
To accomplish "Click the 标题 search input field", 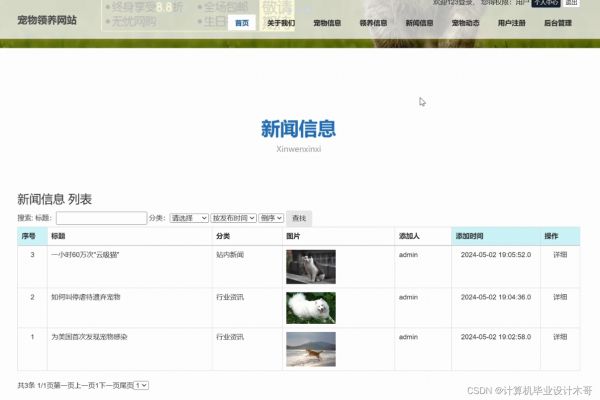I will [101, 218].
